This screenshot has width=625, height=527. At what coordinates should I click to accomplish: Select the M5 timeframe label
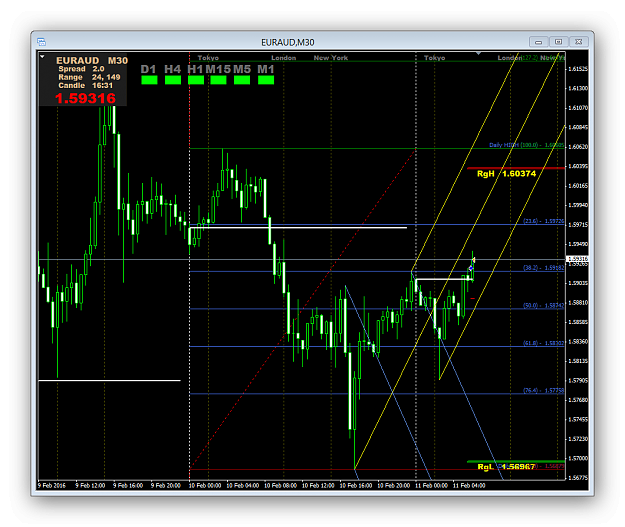pyautogui.click(x=242, y=69)
